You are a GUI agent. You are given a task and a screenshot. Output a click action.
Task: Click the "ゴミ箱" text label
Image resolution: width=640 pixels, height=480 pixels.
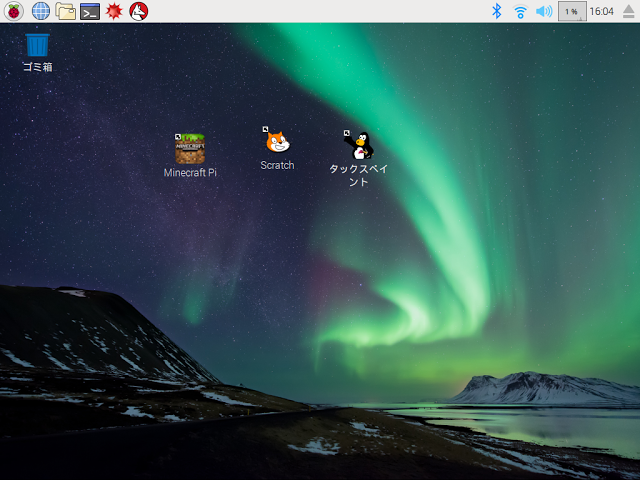[38, 67]
